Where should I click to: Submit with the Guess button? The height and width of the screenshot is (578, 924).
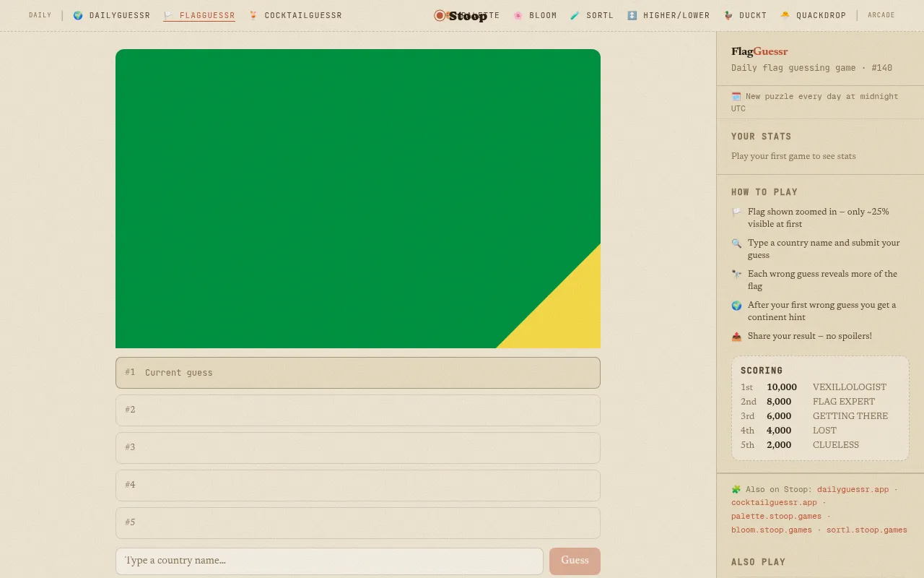(x=575, y=561)
